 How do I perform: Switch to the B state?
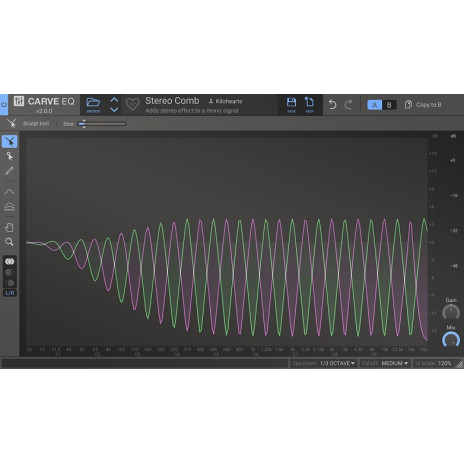(x=389, y=105)
